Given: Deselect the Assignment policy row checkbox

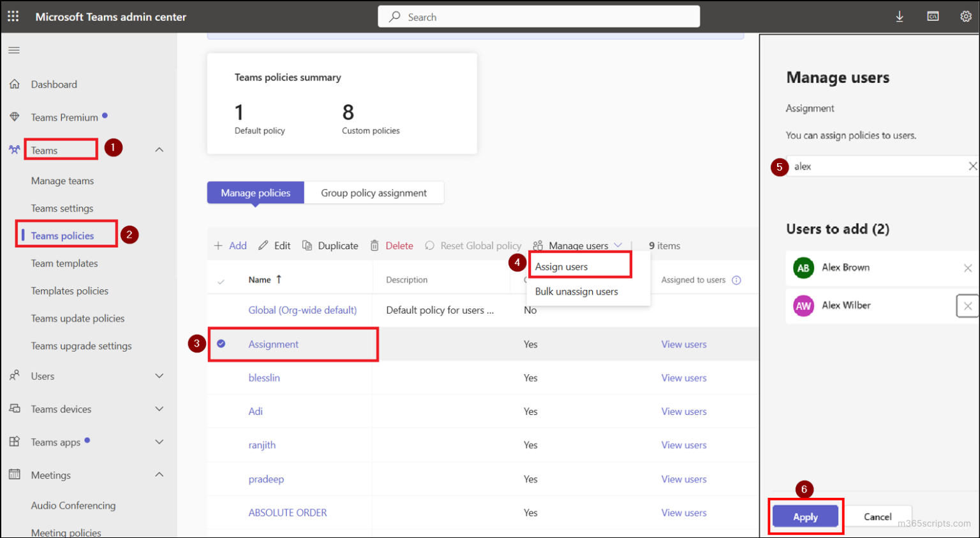Looking at the screenshot, I should point(221,344).
